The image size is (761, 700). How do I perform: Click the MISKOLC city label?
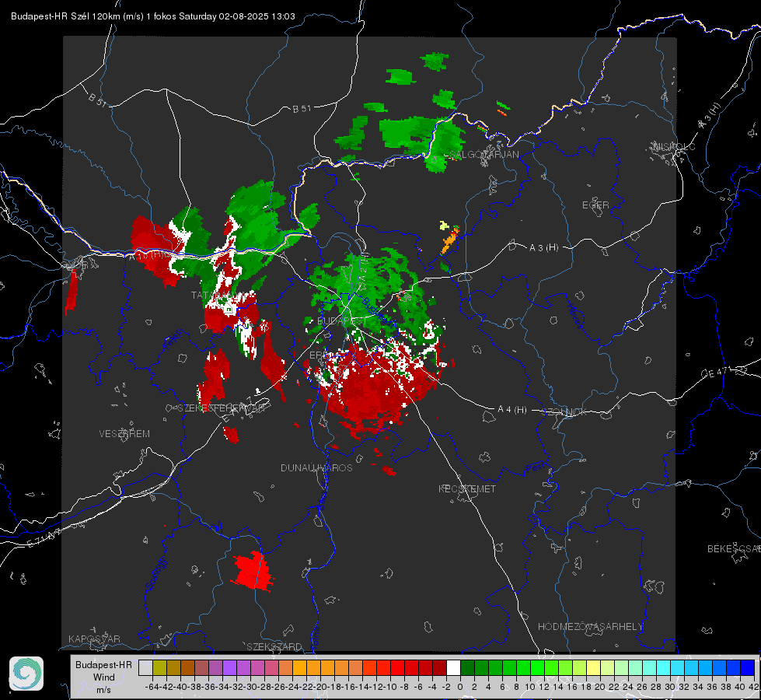click(x=674, y=146)
